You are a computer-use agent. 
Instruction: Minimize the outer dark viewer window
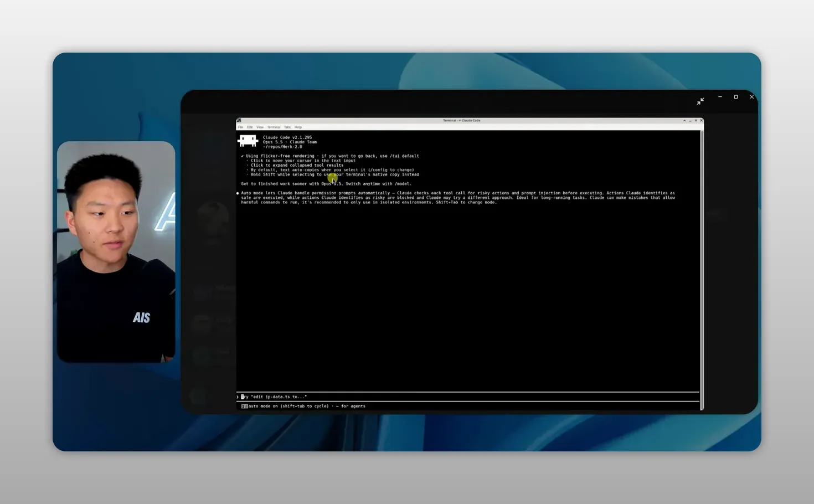pos(720,97)
